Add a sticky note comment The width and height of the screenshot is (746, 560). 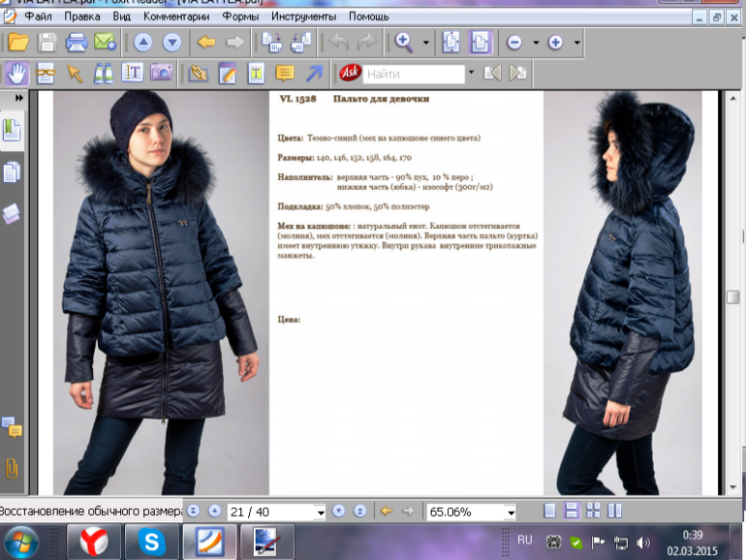tap(284, 74)
